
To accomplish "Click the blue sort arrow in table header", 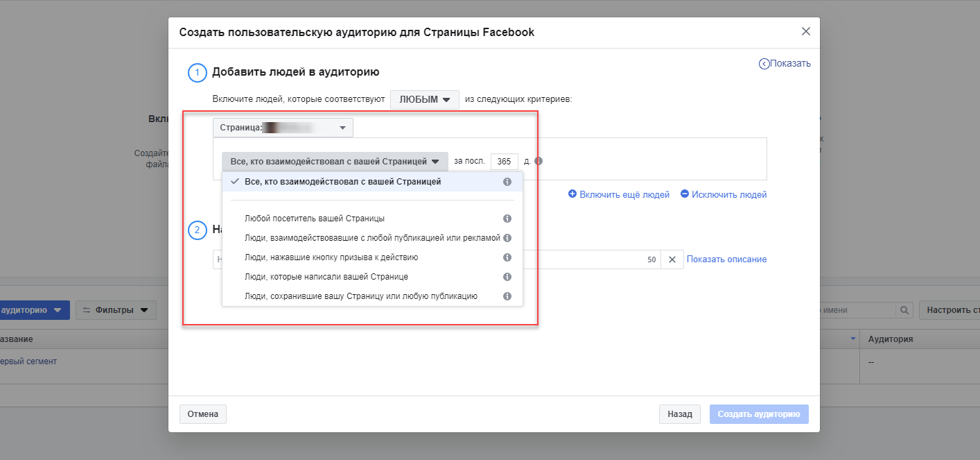I will tap(852, 339).
